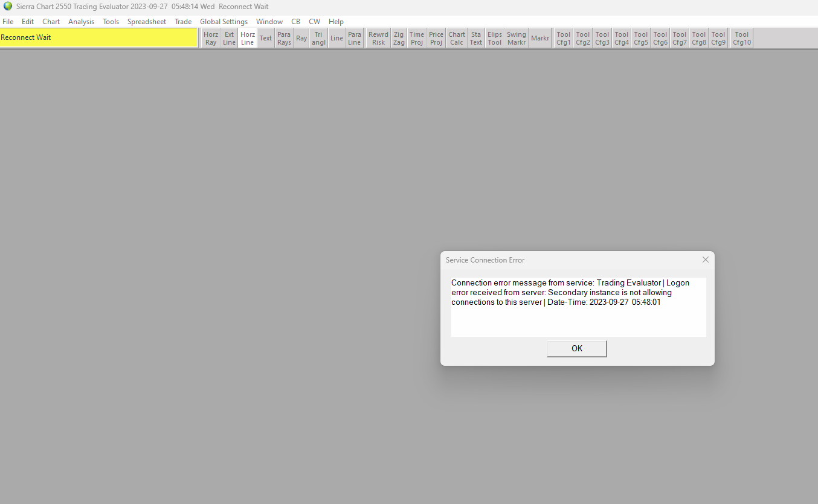
Task: Switch to Tool Cfg4
Action: tap(622, 38)
